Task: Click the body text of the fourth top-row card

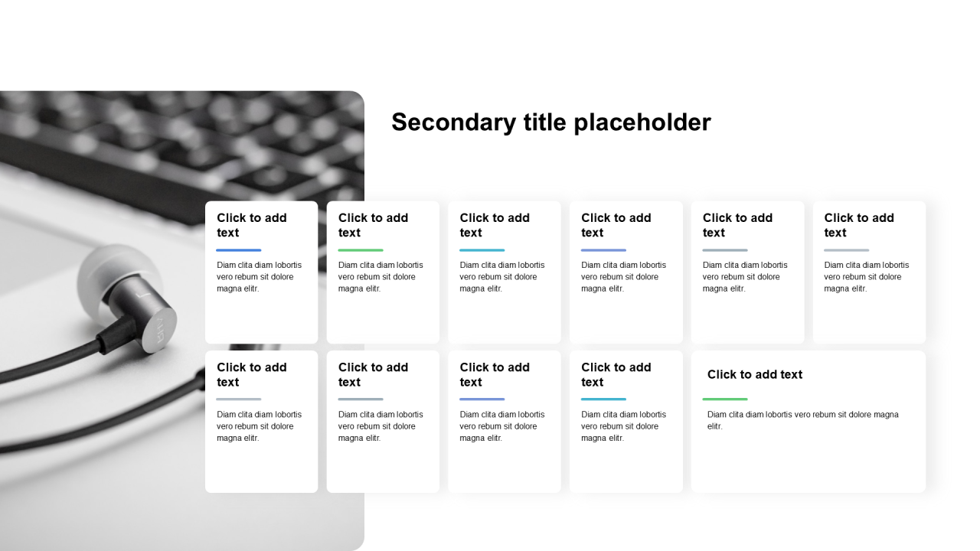Action: pos(623,277)
